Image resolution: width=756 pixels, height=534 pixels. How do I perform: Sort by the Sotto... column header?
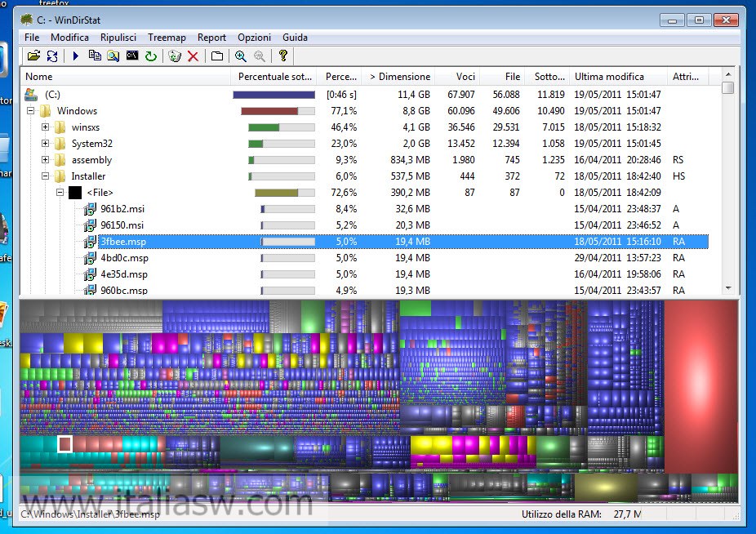click(547, 76)
